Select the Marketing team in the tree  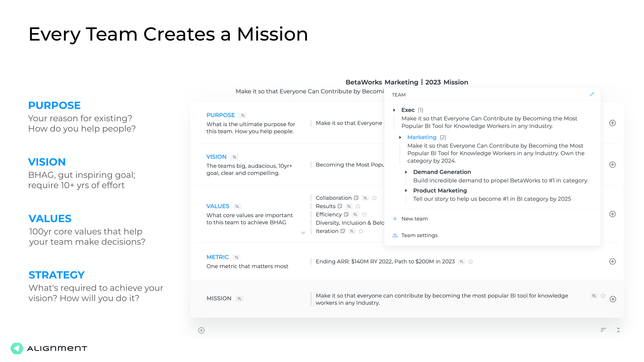pos(422,137)
